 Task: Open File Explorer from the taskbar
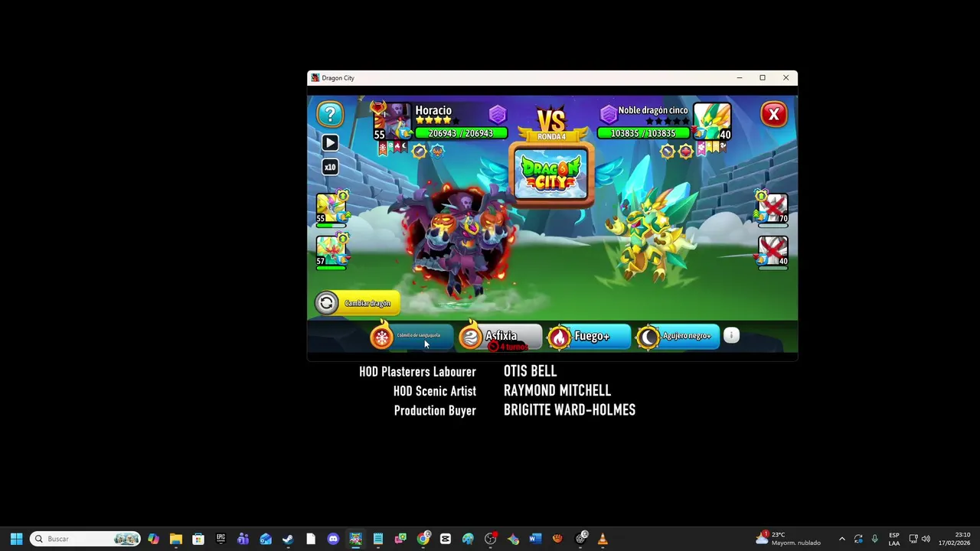click(175, 539)
